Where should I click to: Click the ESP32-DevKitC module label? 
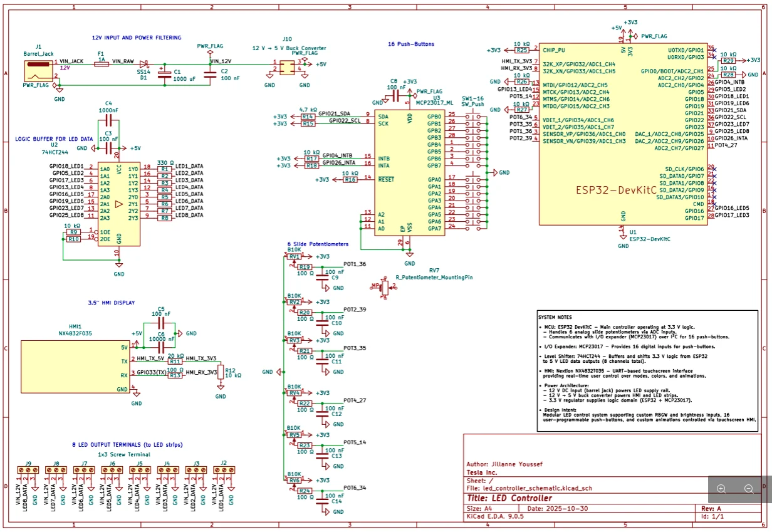click(x=616, y=189)
